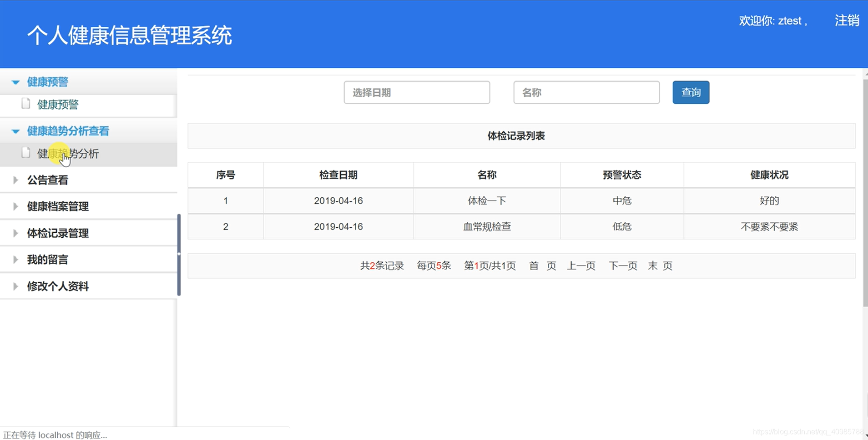The height and width of the screenshot is (440, 868).
Task: Collapse the 健康趋势分析查看 section arrow
Action: pyautogui.click(x=15, y=131)
